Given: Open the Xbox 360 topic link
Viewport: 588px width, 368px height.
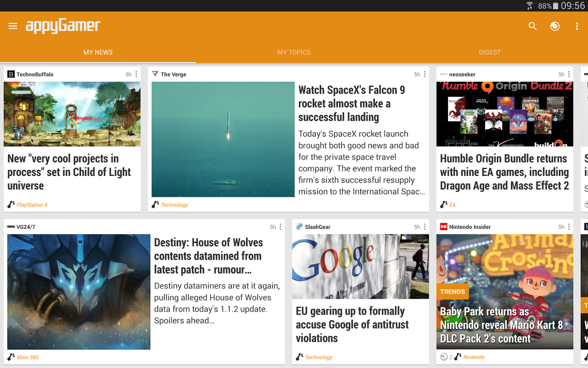Looking at the screenshot, I should coord(28,357).
